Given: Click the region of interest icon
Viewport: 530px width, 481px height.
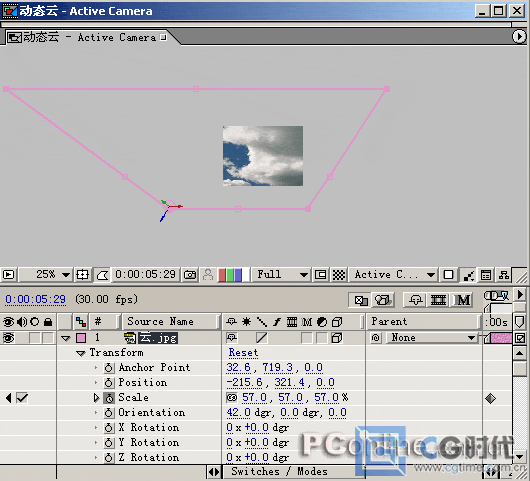Looking at the screenshot, I should (x=320, y=274).
